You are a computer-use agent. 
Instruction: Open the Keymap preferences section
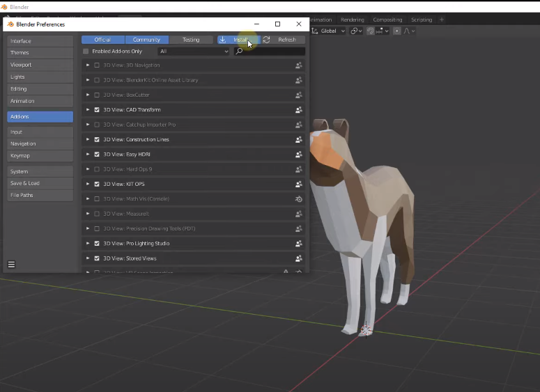tap(40, 155)
